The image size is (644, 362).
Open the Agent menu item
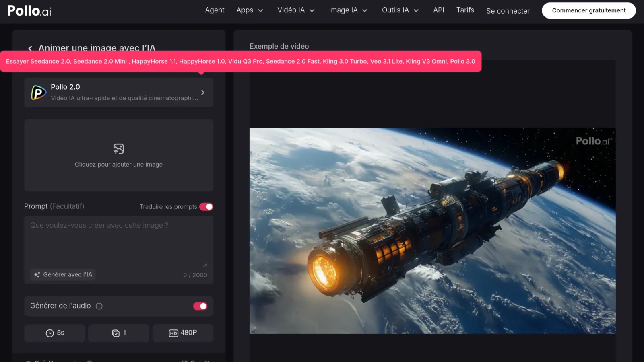[215, 10]
